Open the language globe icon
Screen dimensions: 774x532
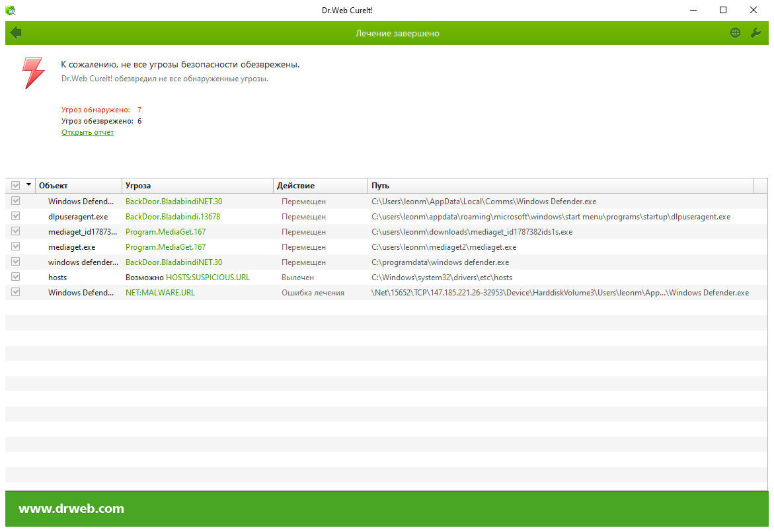(735, 33)
